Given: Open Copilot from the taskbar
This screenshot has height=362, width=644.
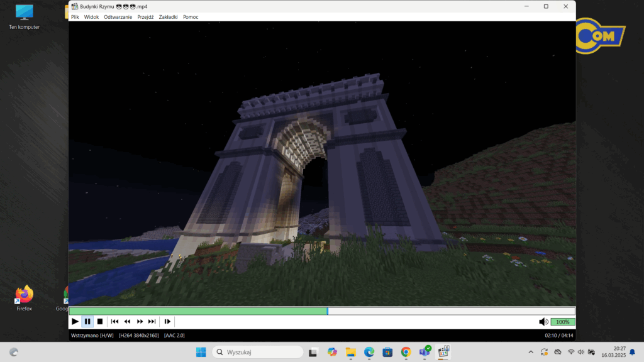Looking at the screenshot, I should click(332, 352).
